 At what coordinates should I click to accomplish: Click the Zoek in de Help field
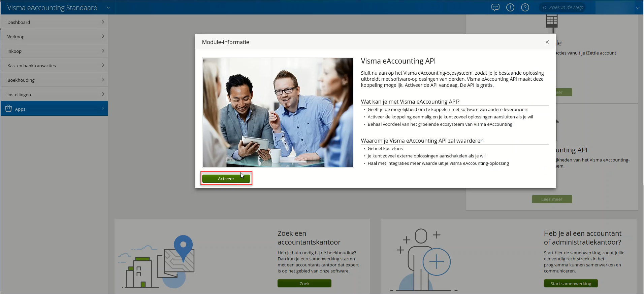click(x=562, y=7)
